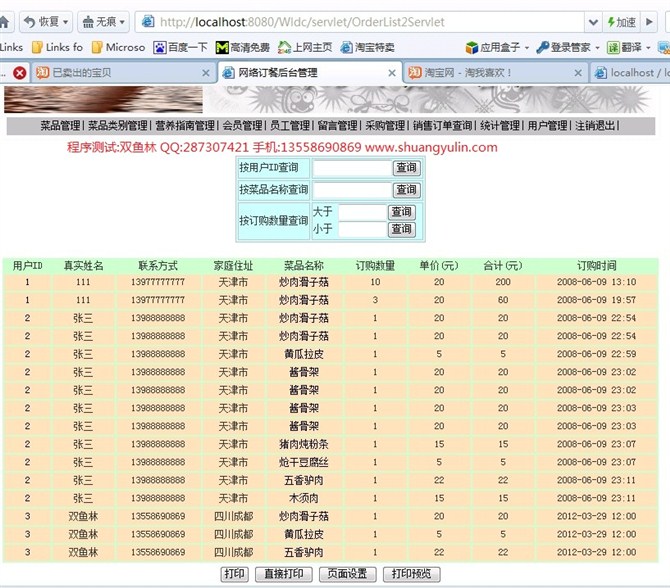This screenshot has width=670, height=588.
Task: Click 查询 button for user ID search
Action: [406, 168]
